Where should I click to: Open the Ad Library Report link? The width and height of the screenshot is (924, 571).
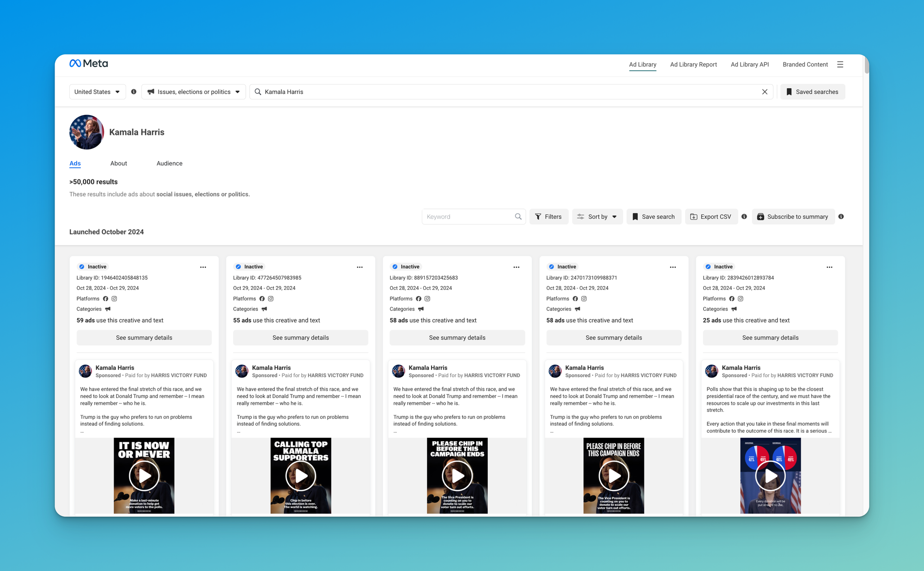(x=693, y=65)
